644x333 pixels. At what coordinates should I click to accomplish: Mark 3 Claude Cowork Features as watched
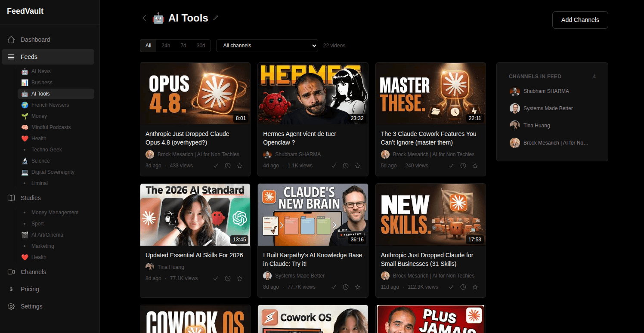point(451,166)
